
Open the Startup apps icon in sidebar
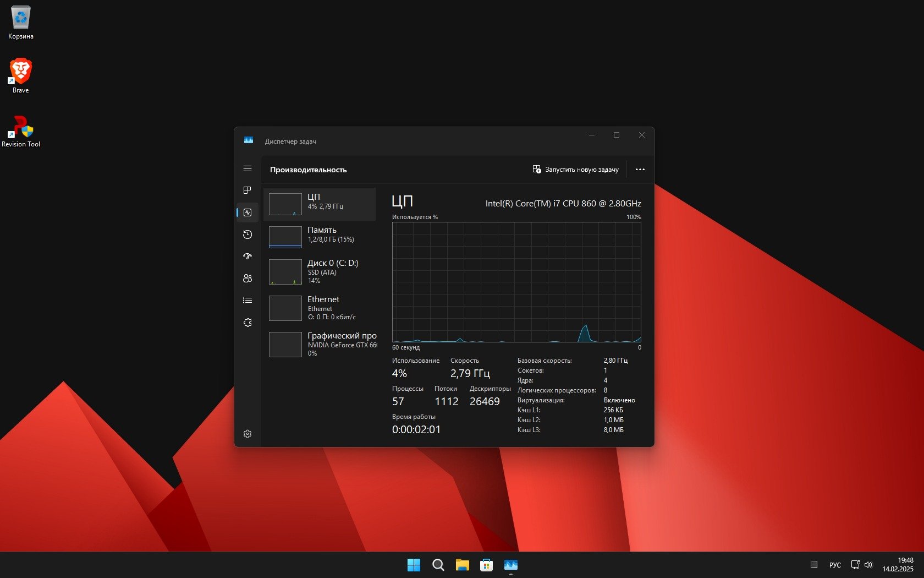[248, 257]
